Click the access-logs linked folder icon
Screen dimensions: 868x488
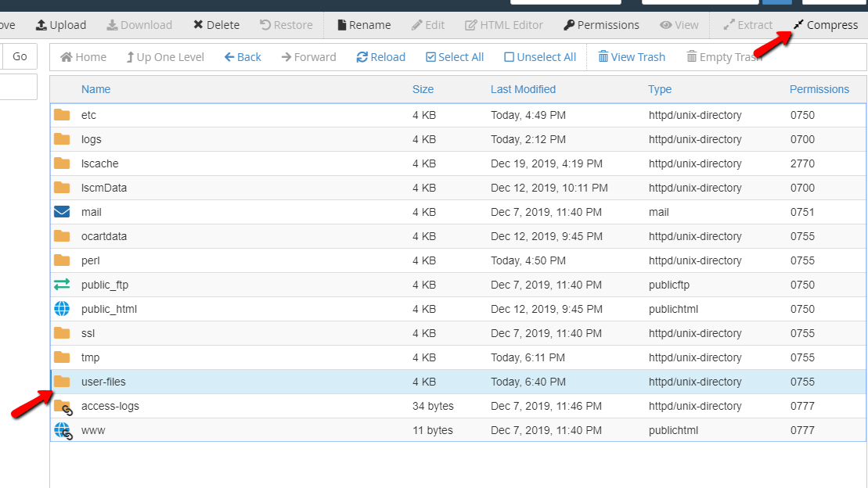point(63,407)
